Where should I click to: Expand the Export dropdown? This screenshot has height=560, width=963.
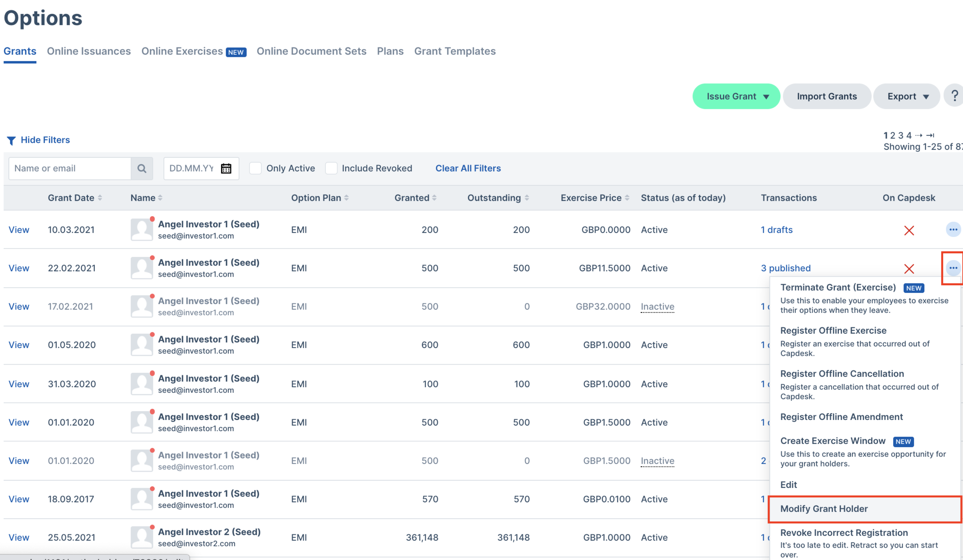point(906,96)
